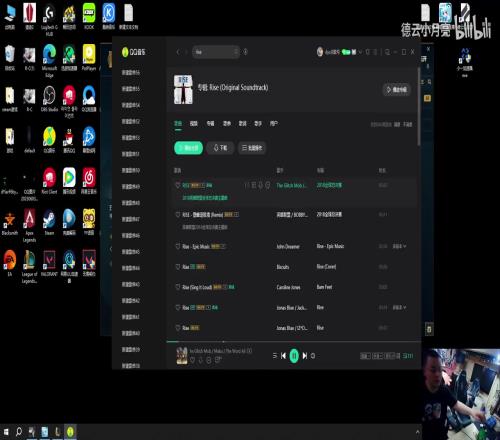
Task: Click the now-playing album cover thumbnail
Action: [182, 355]
